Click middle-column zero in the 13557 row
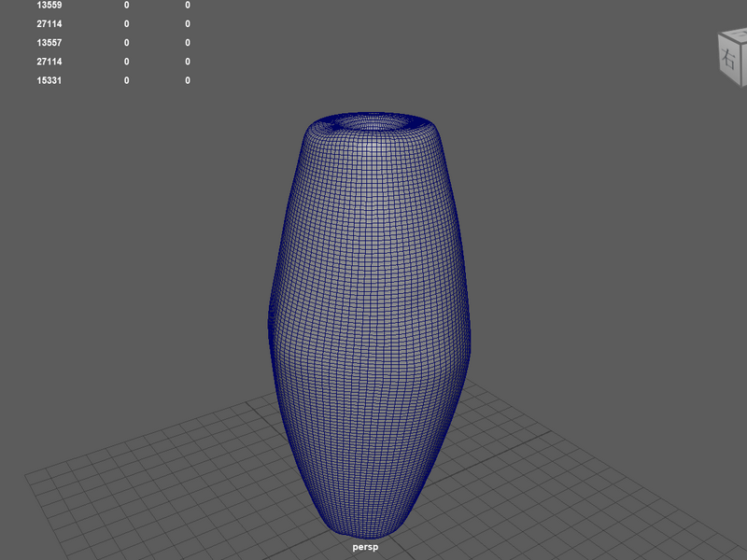 (127, 43)
